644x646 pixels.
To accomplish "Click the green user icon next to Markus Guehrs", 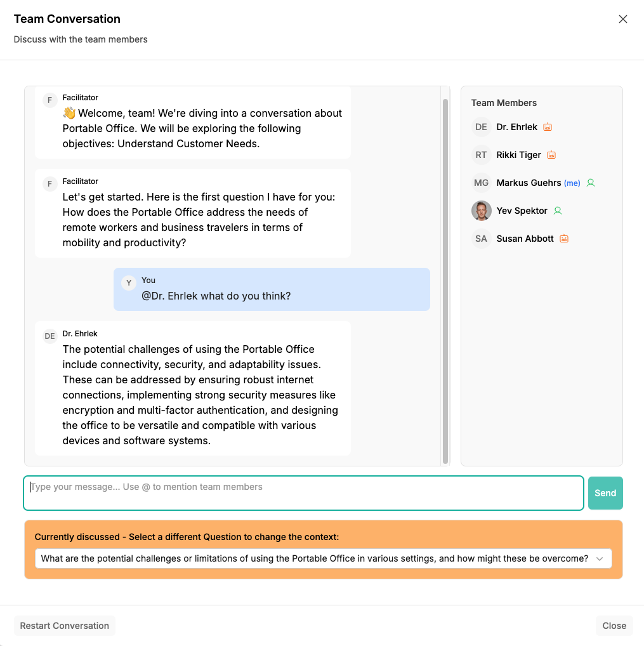I will coord(591,183).
